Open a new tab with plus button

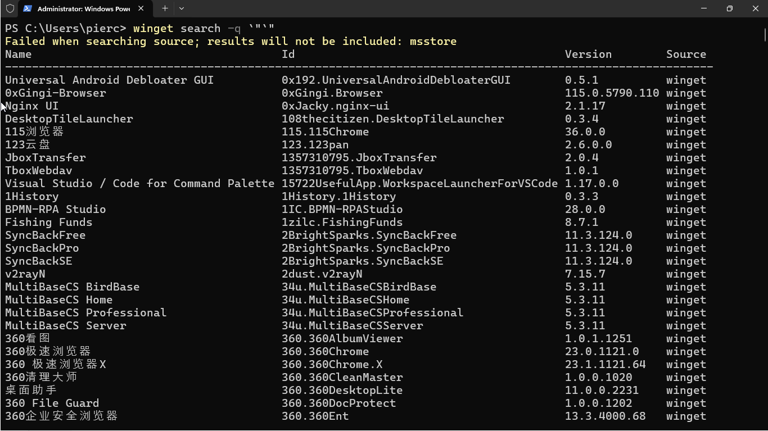point(165,8)
